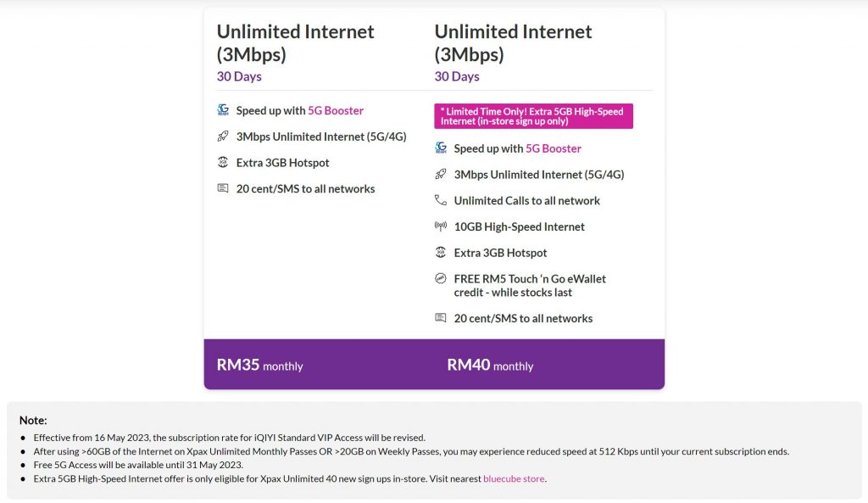Click the SMS icon in the RM40 plan

[441, 317]
